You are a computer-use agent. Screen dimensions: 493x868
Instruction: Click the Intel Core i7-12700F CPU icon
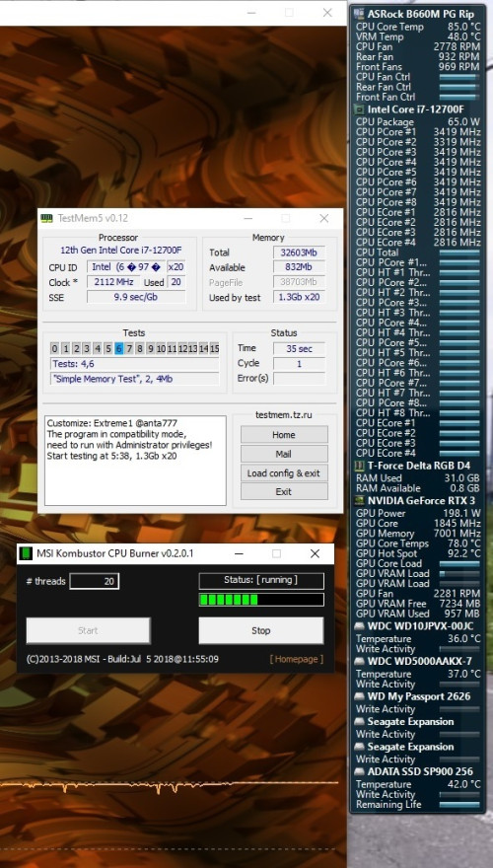coord(359,109)
